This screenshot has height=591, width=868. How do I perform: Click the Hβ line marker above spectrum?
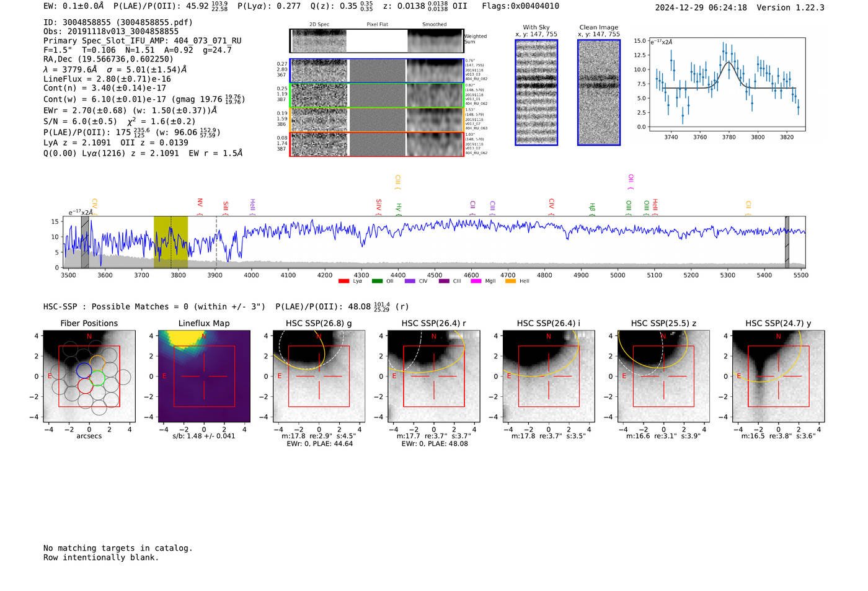[x=592, y=209]
